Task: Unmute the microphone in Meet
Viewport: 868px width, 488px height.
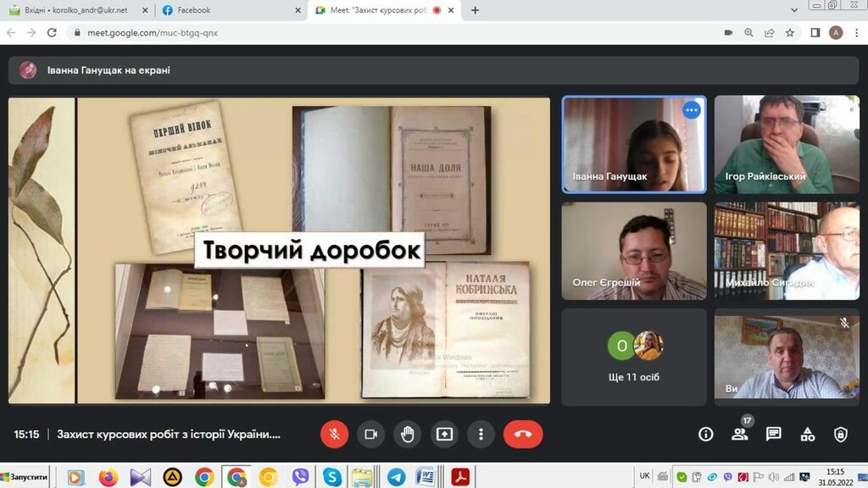Action: click(x=334, y=435)
